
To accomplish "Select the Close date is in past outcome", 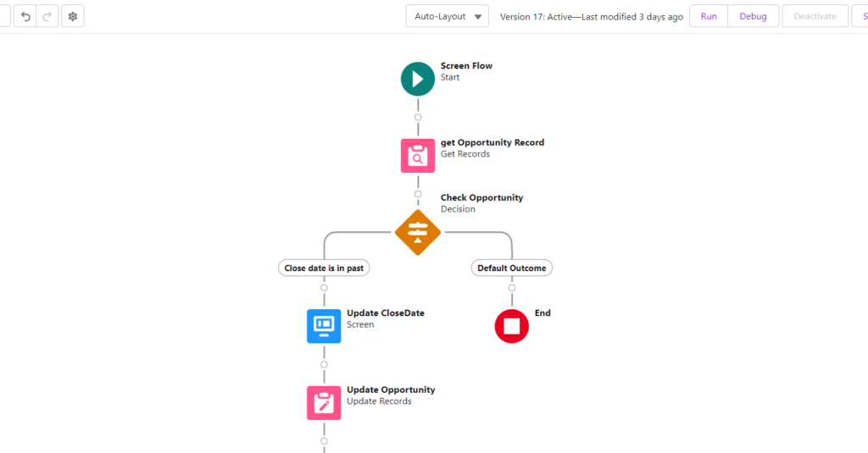I will coord(324,268).
